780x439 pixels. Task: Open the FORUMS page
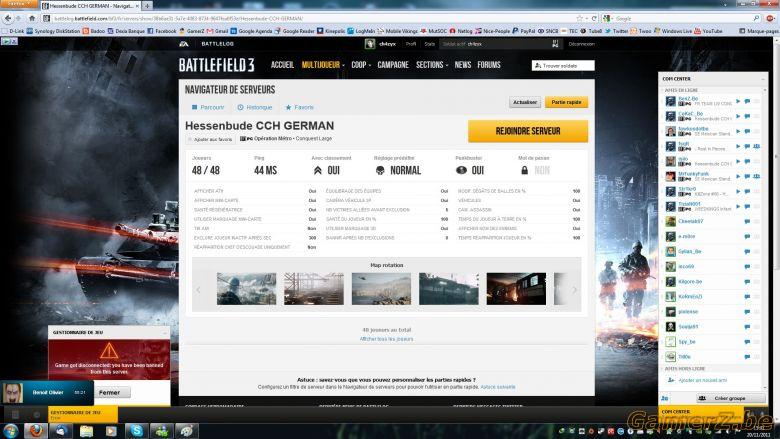pos(489,65)
